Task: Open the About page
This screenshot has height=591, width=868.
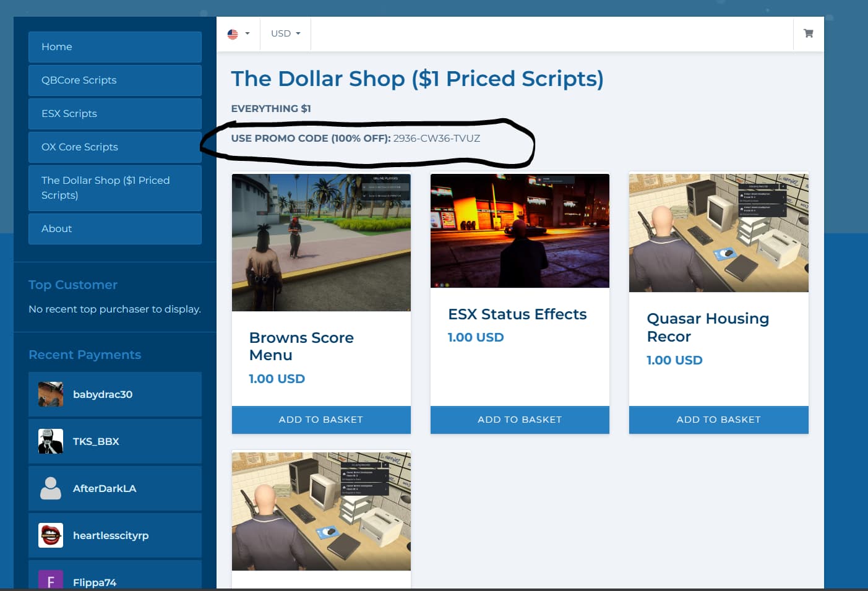Action: pyautogui.click(x=115, y=229)
